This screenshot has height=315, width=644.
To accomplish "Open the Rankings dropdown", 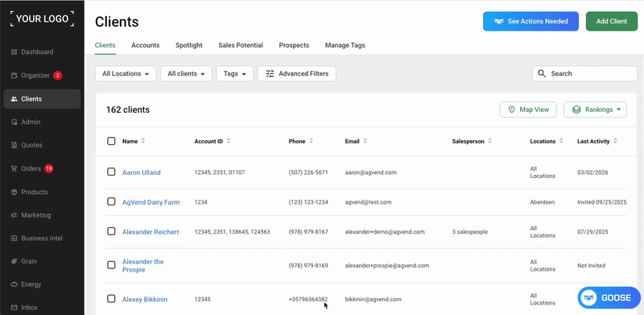I will pyautogui.click(x=595, y=110).
